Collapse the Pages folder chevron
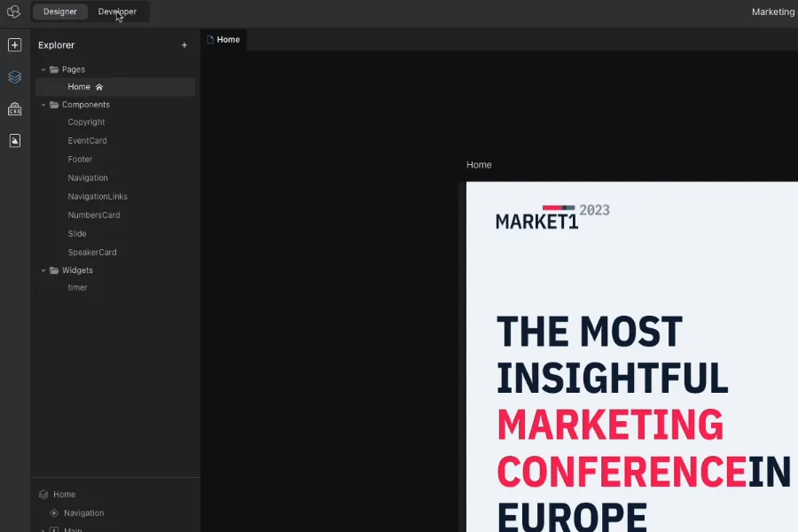798x532 pixels. tap(43, 69)
